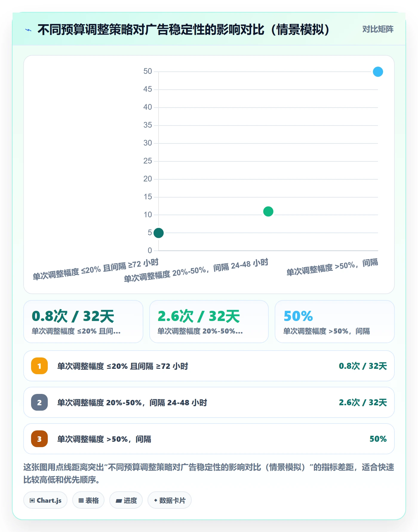Click the y-axis tick label 35
The height and width of the screenshot is (532, 418).
tap(147, 125)
